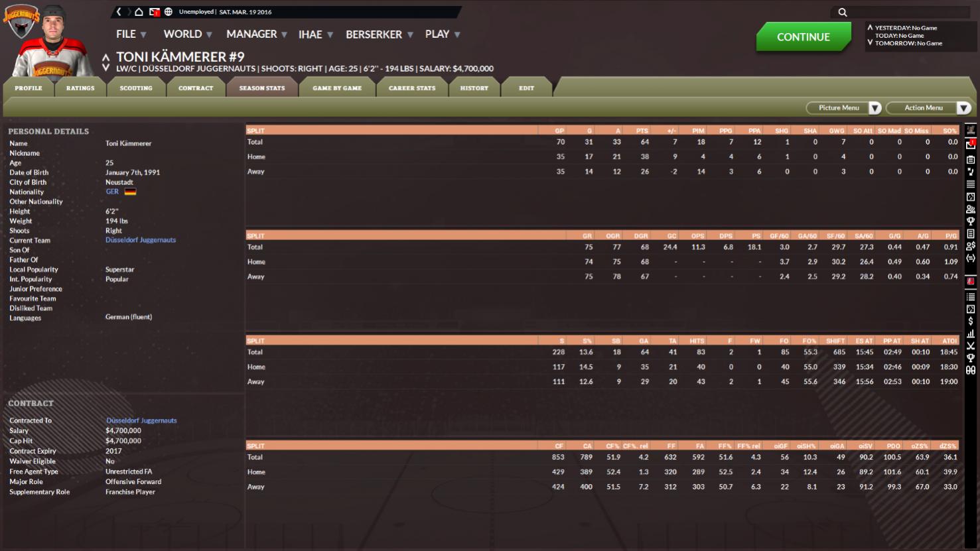Go to next player using down arrow
The height and width of the screenshot is (551, 980).
(x=105, y=68)
